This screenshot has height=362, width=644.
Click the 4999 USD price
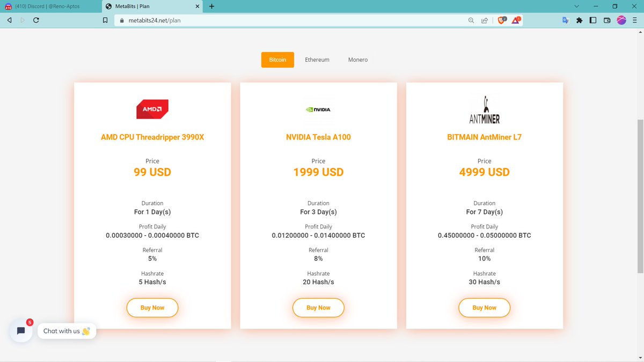(484, 172)
